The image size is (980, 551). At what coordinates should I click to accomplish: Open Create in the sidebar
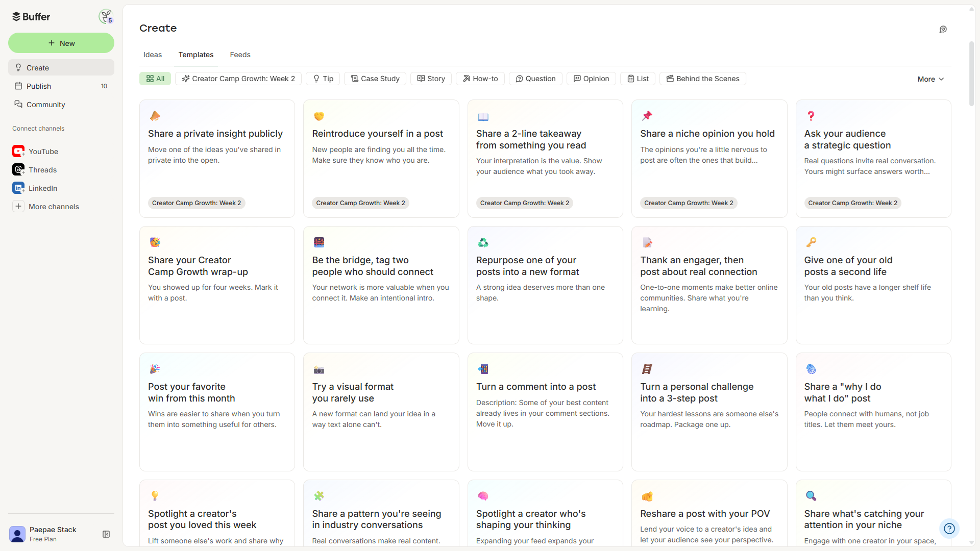61,67
